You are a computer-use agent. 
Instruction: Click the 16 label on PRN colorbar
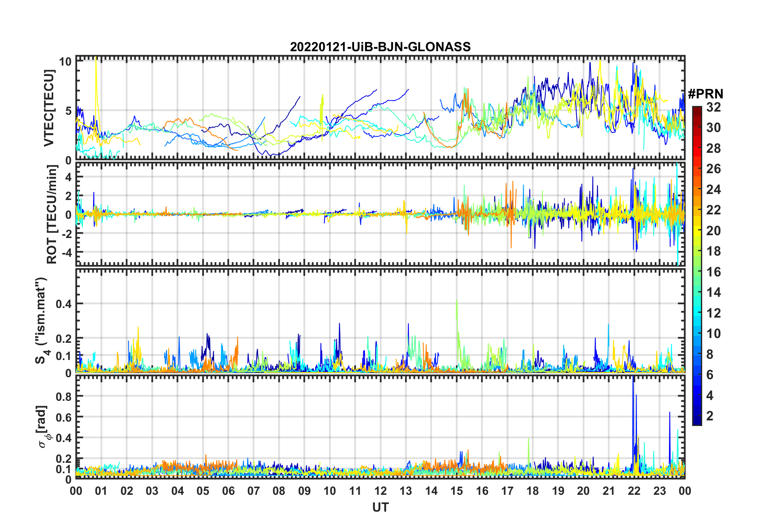713,272
